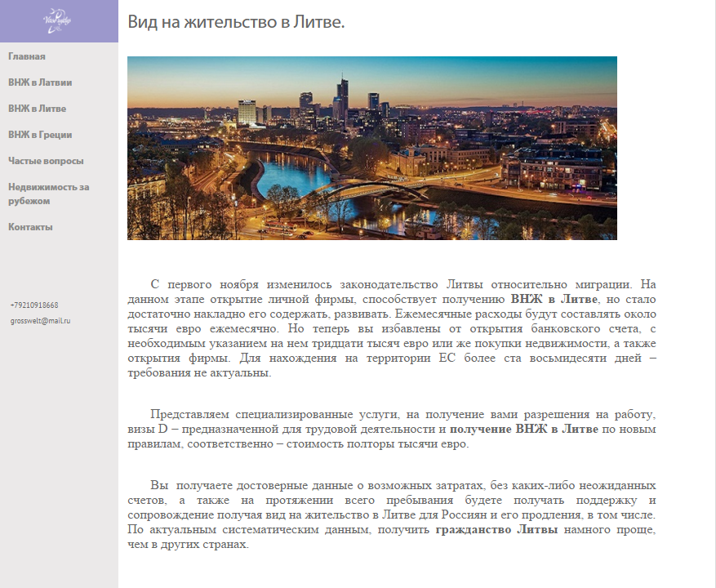Click the swirl logo in the purple header
The width and height of the screenshot is (716, 588).
coord(57,20)
